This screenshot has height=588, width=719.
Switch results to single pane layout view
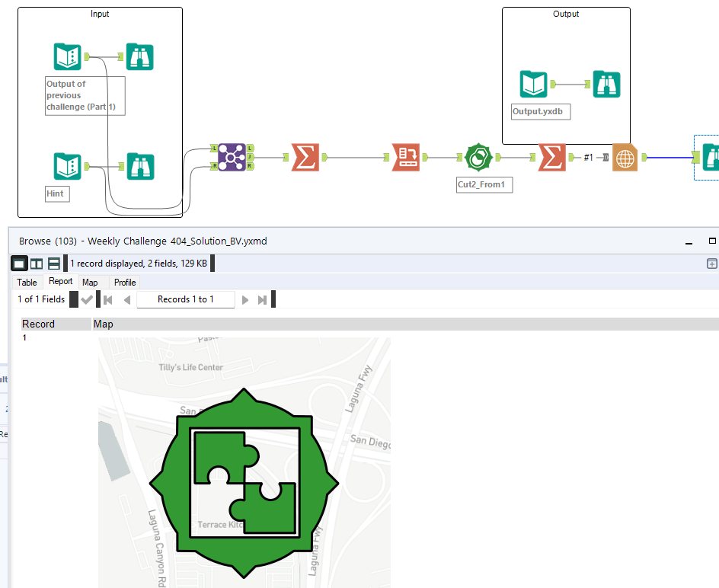pos(19,264)
